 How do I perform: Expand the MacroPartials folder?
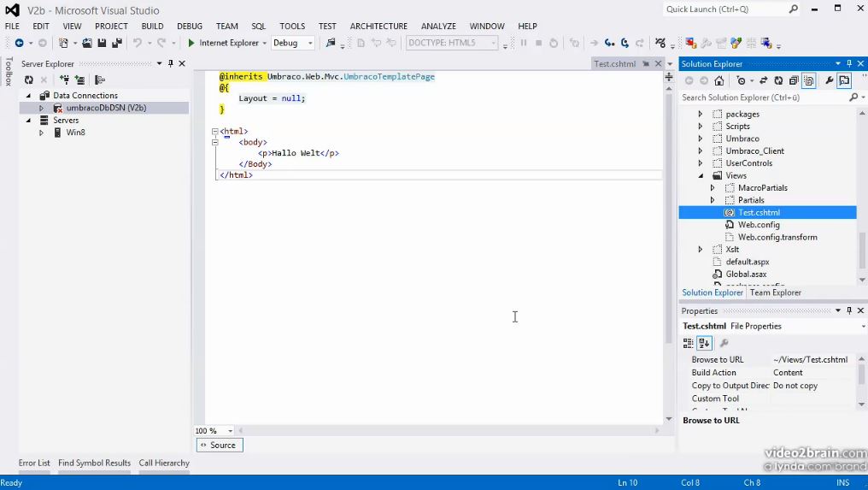pyautogui.click(x=713, y=188)
